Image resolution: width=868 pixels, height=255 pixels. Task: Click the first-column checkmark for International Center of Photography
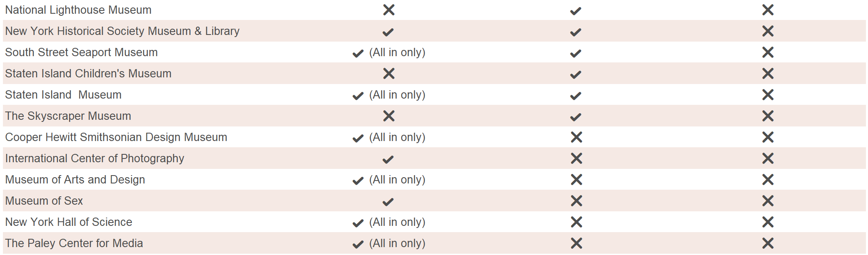pos(388,159)
